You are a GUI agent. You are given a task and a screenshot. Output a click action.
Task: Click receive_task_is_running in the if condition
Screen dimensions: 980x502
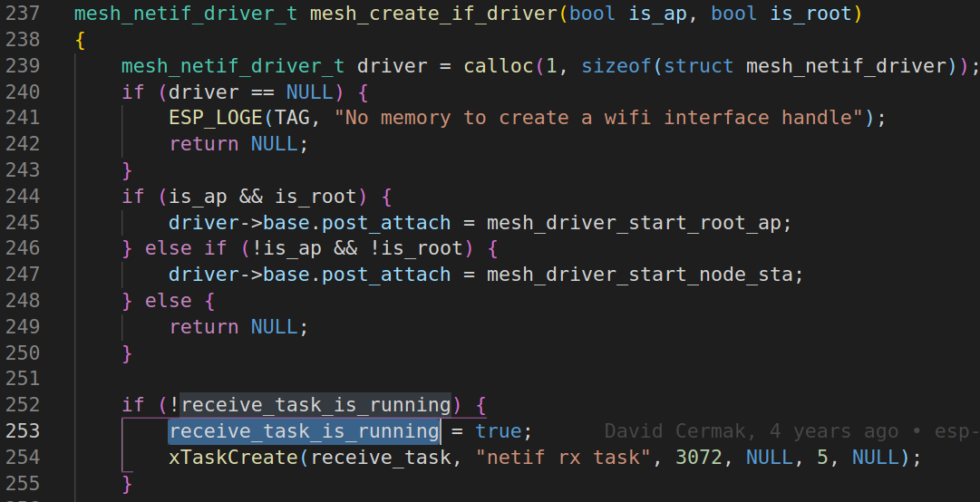point(315,405)
